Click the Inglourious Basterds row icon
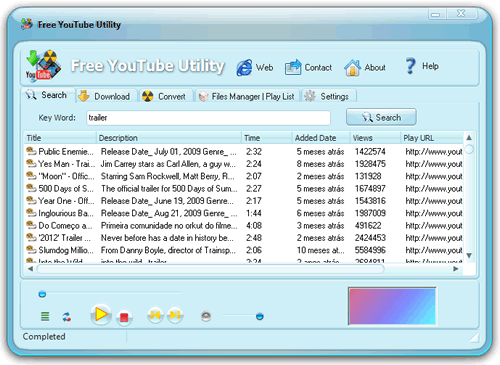500x365 pixels. click(x=31, y=213)
